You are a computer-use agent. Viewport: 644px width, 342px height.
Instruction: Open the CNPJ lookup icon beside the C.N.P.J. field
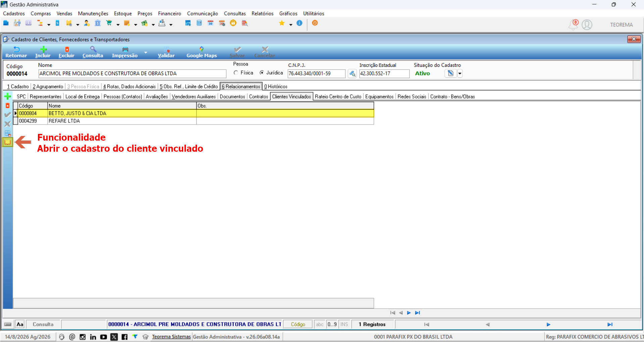tap(352, 74)
